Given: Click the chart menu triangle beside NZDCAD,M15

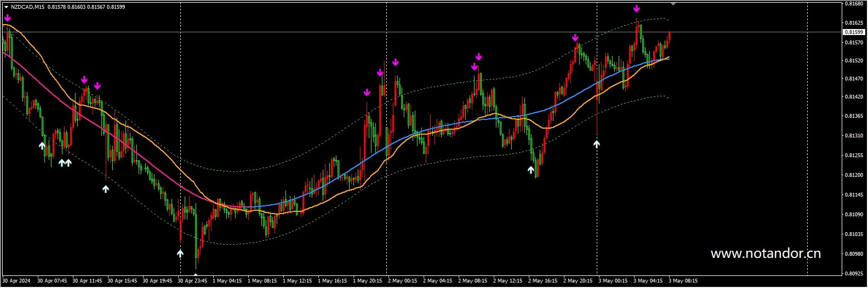Looking at the screenshot, I should click(6, 7).
